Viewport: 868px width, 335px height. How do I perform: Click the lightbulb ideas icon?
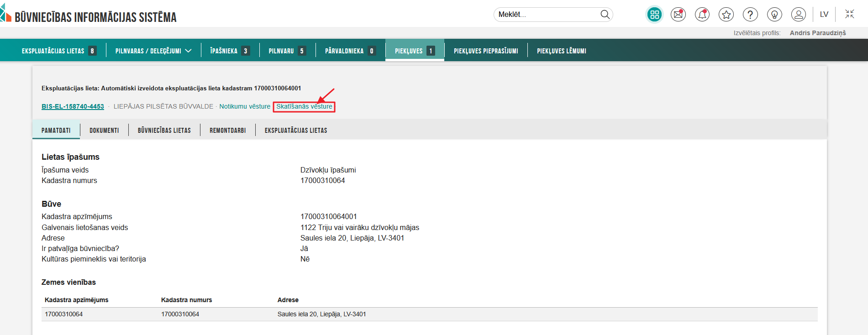pos(774,15)
